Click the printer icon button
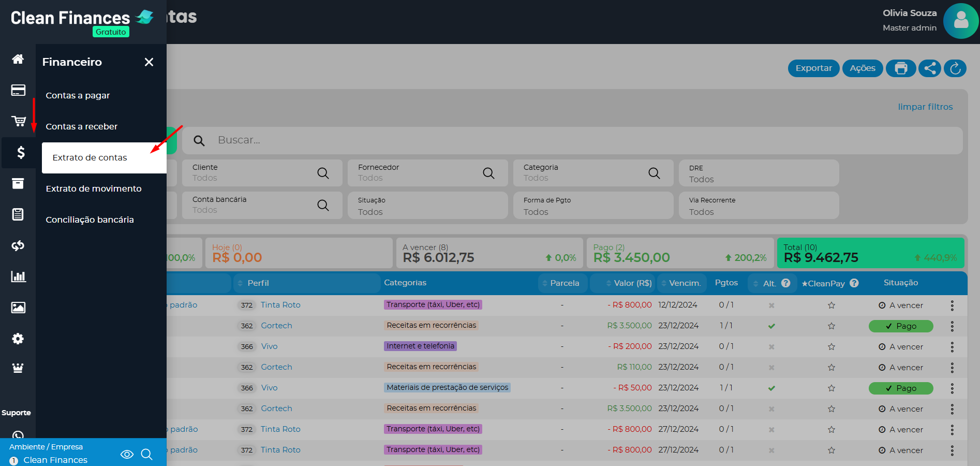The width and height of the screenshot is (980, 466). click(x=901, y=68)
